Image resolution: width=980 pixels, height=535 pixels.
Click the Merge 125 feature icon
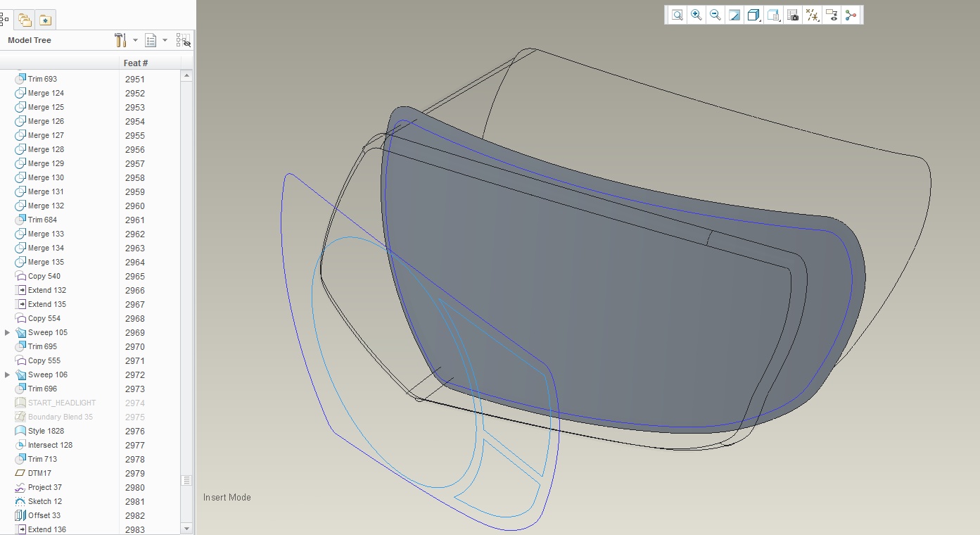(20, 107)
